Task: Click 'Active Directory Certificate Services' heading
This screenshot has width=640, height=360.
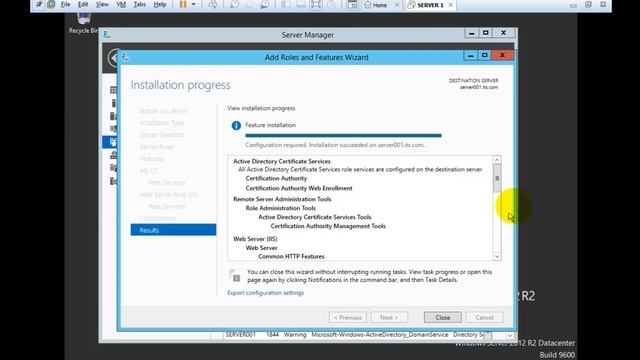Action: [x=282, y=161]
